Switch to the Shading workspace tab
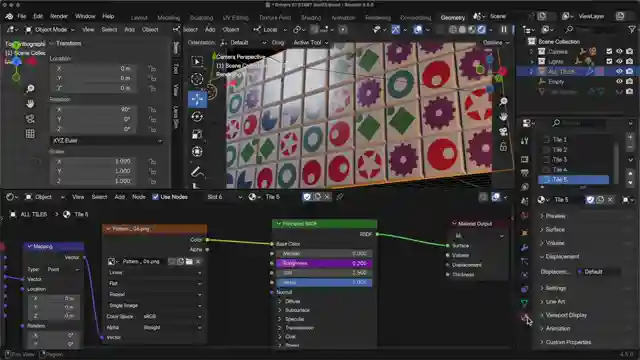Screen dimensions: 640x360 point(311,18)
